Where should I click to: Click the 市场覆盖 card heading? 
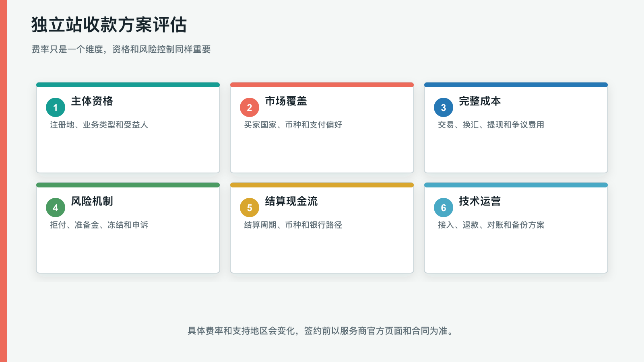pos(286,101)
